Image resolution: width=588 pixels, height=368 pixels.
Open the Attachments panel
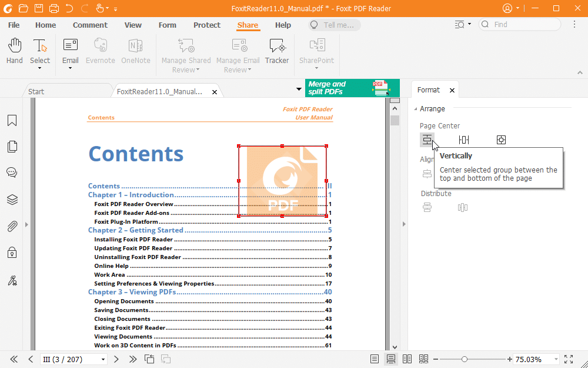click(x=12, y=226)
